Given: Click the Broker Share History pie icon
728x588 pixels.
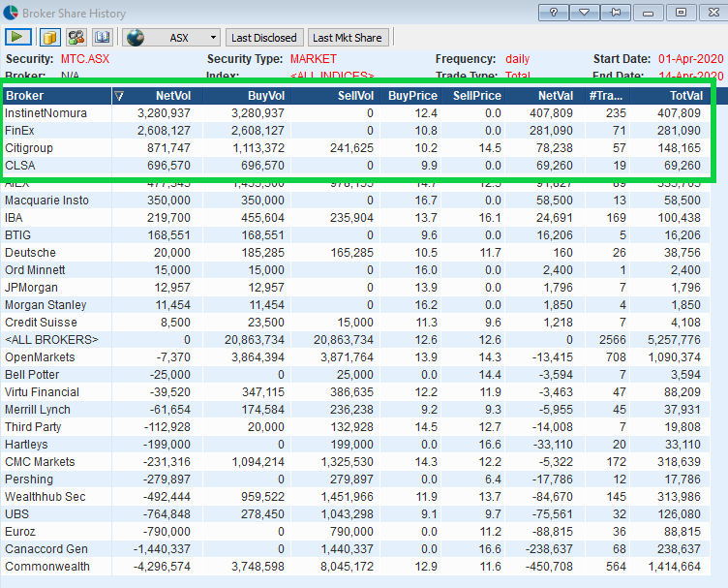Looking at the screenshot, I should [11, 13].
